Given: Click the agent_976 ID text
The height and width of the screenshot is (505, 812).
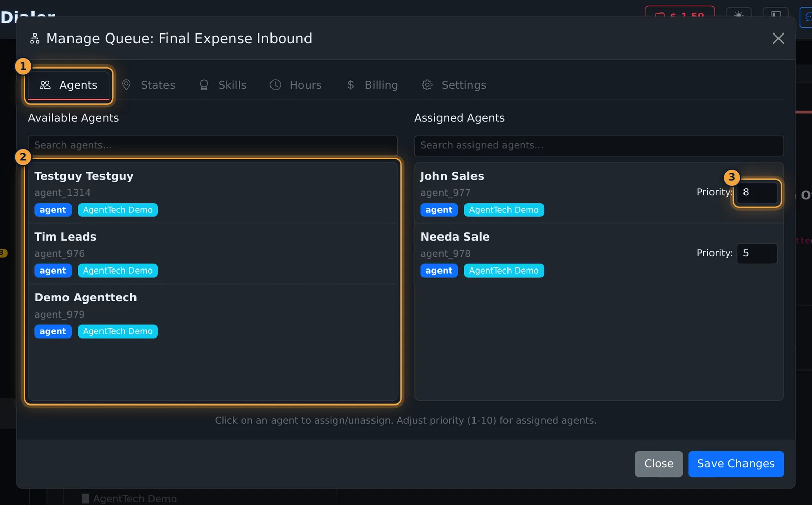Looking at the screenshot, I should coord(59,254).
